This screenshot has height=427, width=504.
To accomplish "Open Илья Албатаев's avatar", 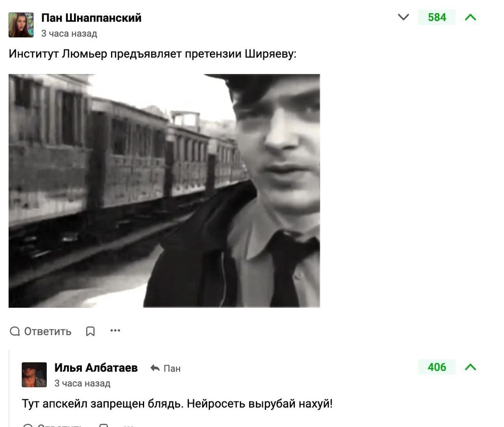I will [x=34, y=375].
